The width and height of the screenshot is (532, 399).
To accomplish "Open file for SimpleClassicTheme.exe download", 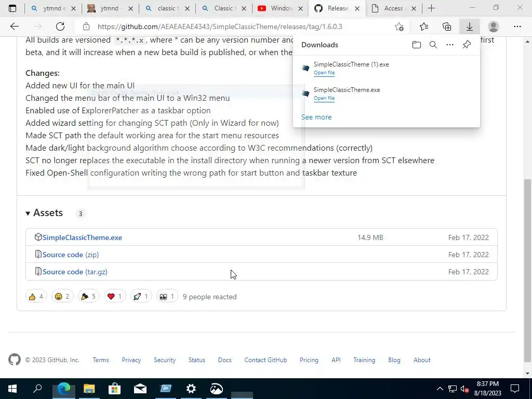I will click(324, 98).
